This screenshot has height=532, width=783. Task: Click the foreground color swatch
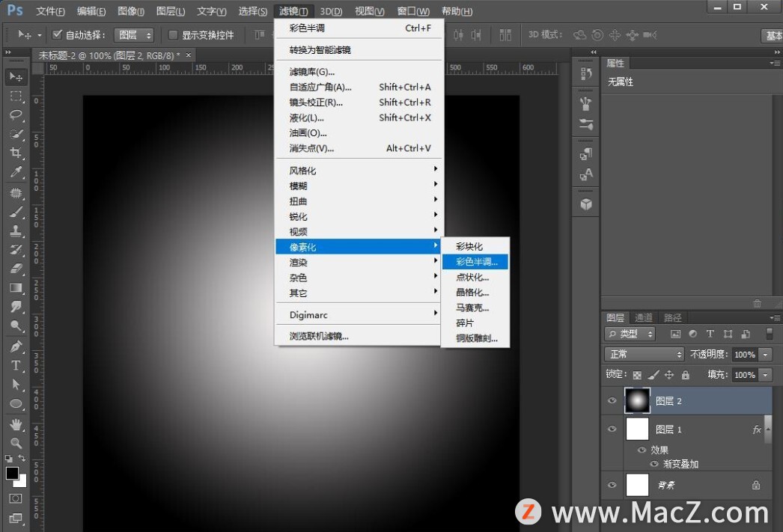click(x=12, y=473)
